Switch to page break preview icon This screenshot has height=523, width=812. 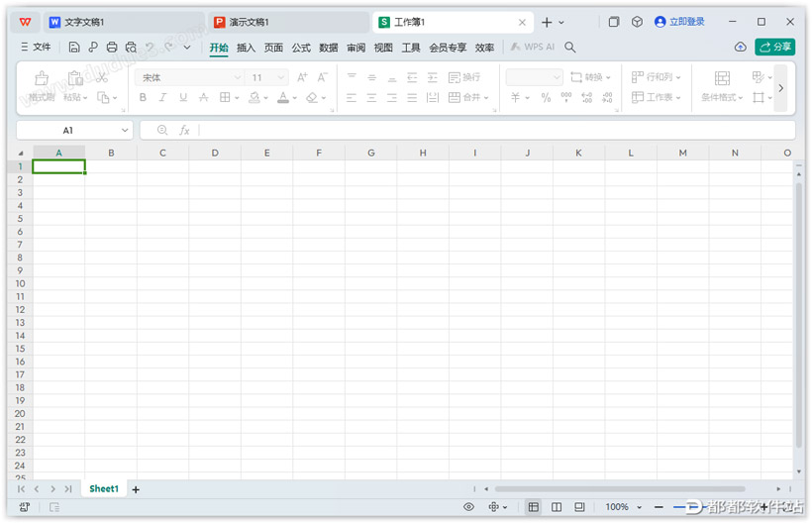pos(579,507)
